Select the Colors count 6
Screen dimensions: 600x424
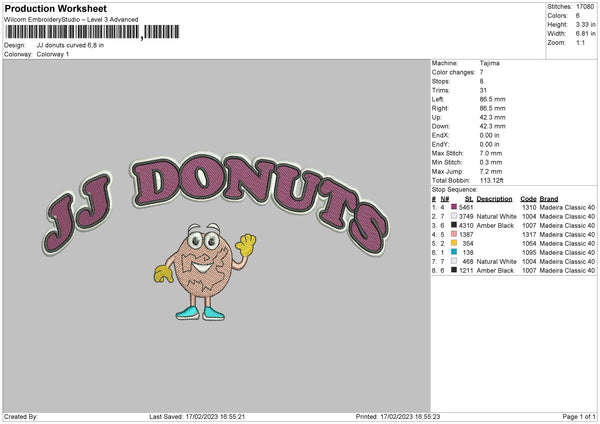(x=578, y=16)
